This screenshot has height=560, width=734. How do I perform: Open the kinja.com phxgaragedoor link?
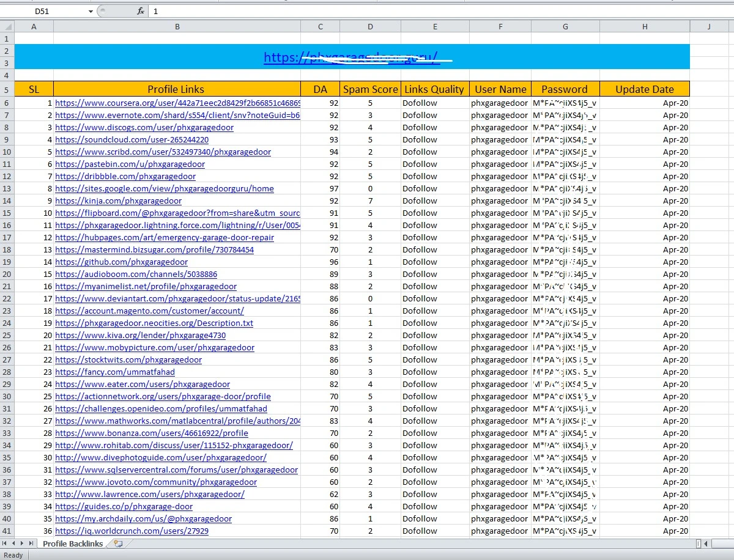click(118, 201)
